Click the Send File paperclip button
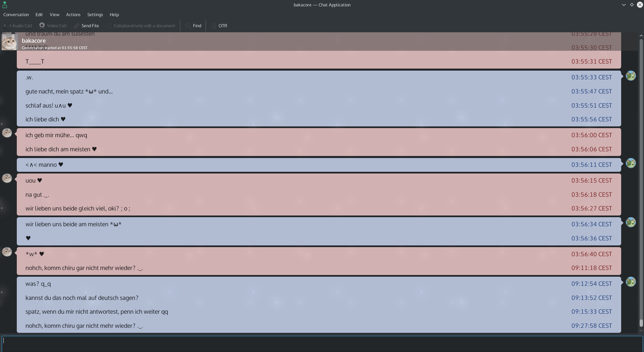The image size is (644, 352). point(87,26)
